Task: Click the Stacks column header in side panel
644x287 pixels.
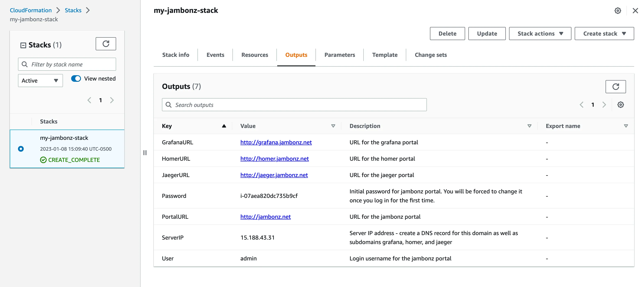Action: (x=49, y=121)
